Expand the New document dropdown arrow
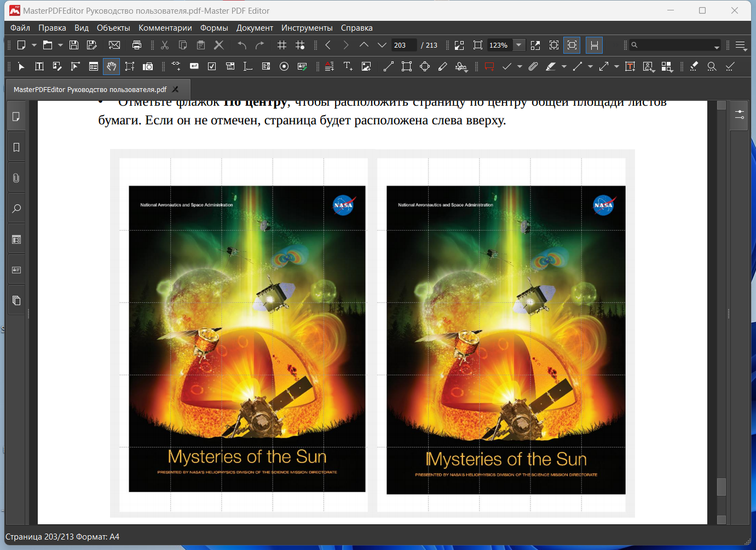 [34, 45]
